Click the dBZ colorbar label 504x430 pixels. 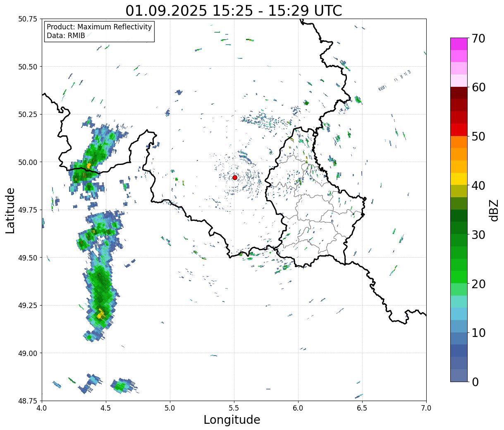click(494, 210)
